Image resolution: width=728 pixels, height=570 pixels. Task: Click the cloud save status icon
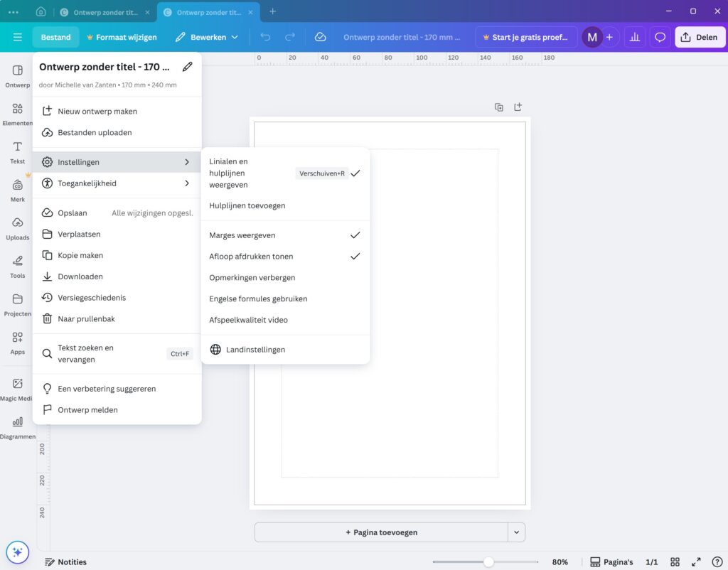pyautogui.click(x=320, y=37)
